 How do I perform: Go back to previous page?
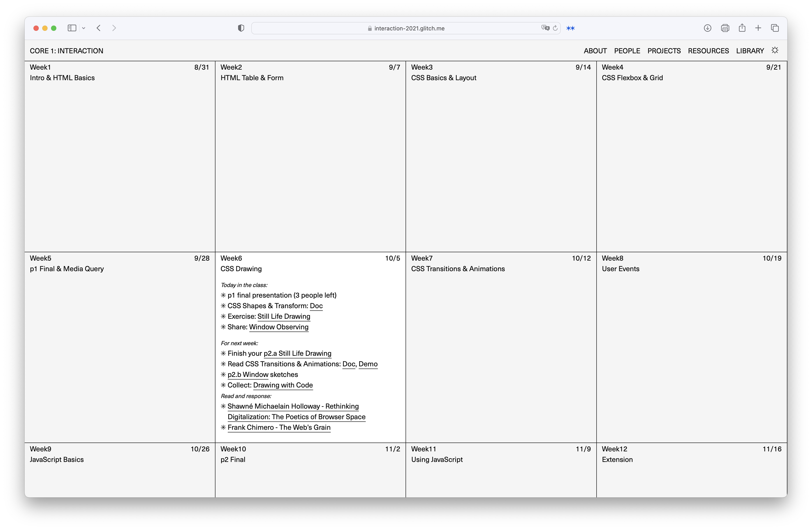coord(99,28)
